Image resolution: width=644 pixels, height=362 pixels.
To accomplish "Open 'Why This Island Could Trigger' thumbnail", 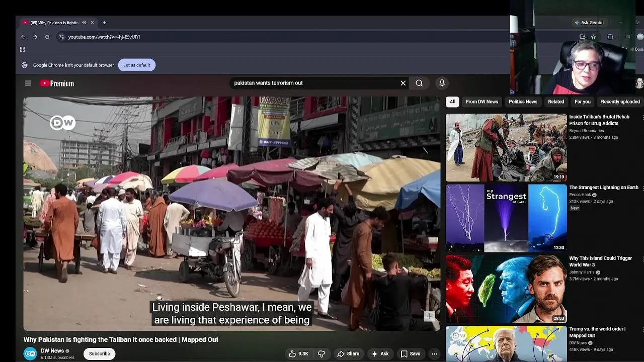I will coord(506,289).
